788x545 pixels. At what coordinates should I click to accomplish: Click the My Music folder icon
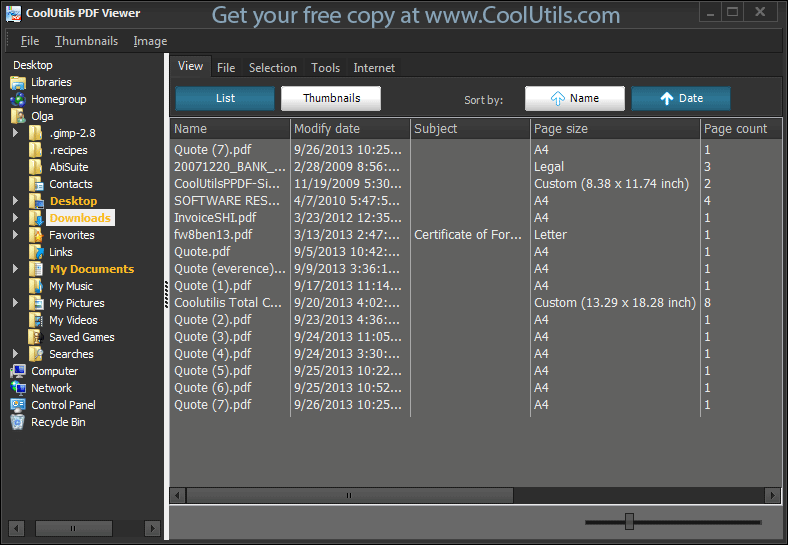pyautogui.click(x=36, y=287)
